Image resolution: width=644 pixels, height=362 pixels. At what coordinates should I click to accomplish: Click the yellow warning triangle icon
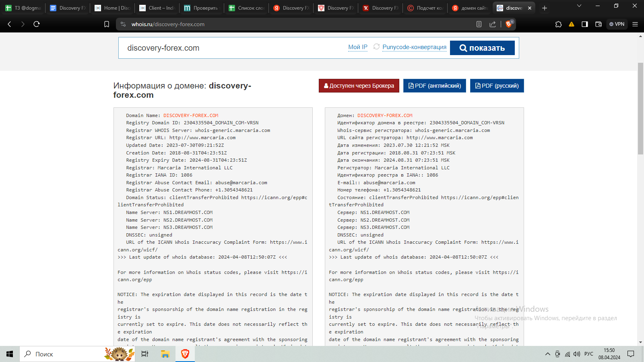click(572, 24)
